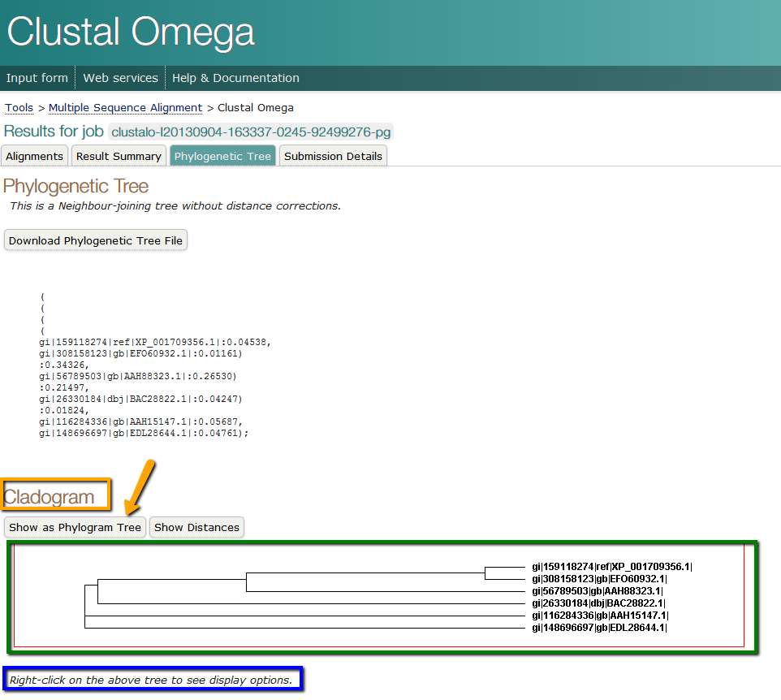The height and width of the screenshot is (700, 781).
Task: Click Download Phylogenetic Tree File button
Action: pos(96,240)
